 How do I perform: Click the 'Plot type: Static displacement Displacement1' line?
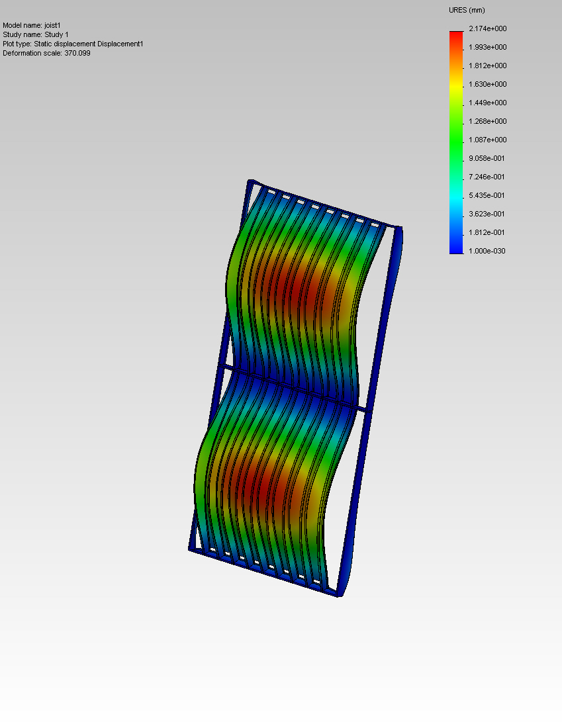tap(73, 44)
